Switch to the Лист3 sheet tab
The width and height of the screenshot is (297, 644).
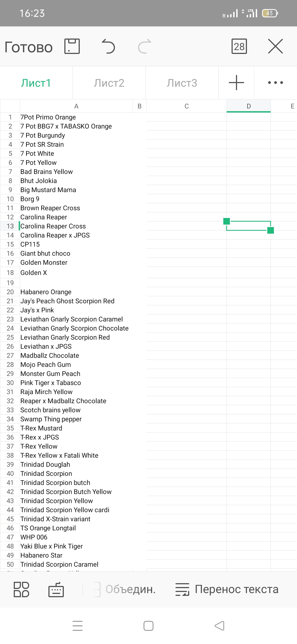pyautogui.click(x=182, y=83)
